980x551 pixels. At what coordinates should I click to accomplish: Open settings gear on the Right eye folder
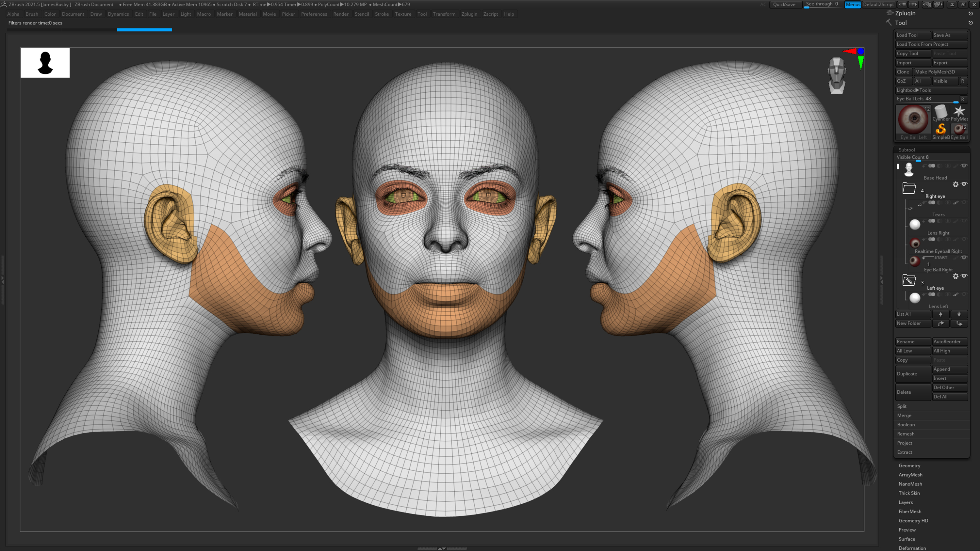tap(956, 184)
